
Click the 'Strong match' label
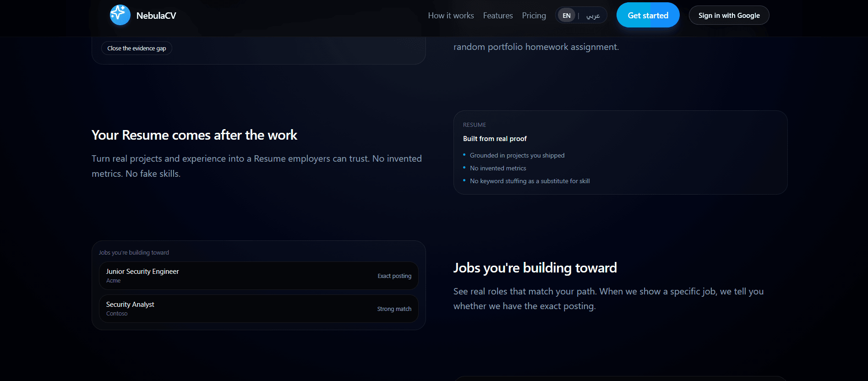point(394,309)
